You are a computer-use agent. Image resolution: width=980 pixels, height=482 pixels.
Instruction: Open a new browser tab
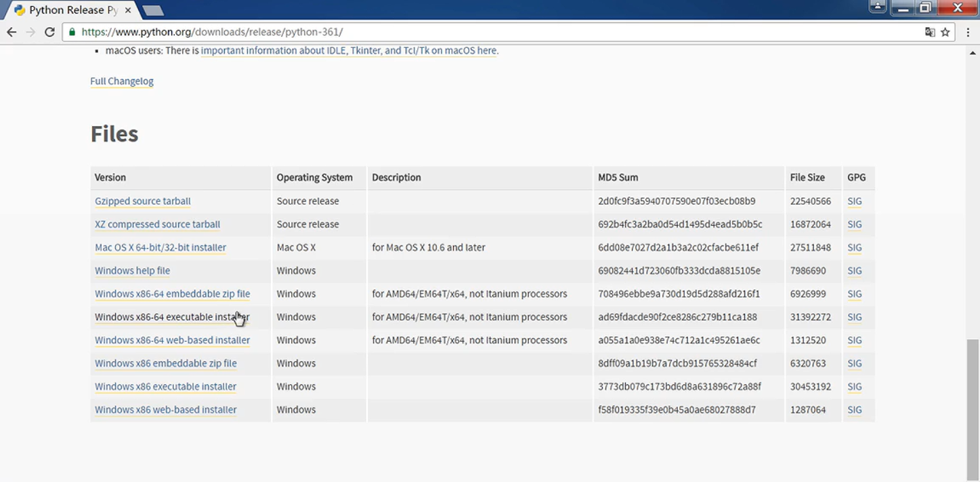tap(153, 10)
